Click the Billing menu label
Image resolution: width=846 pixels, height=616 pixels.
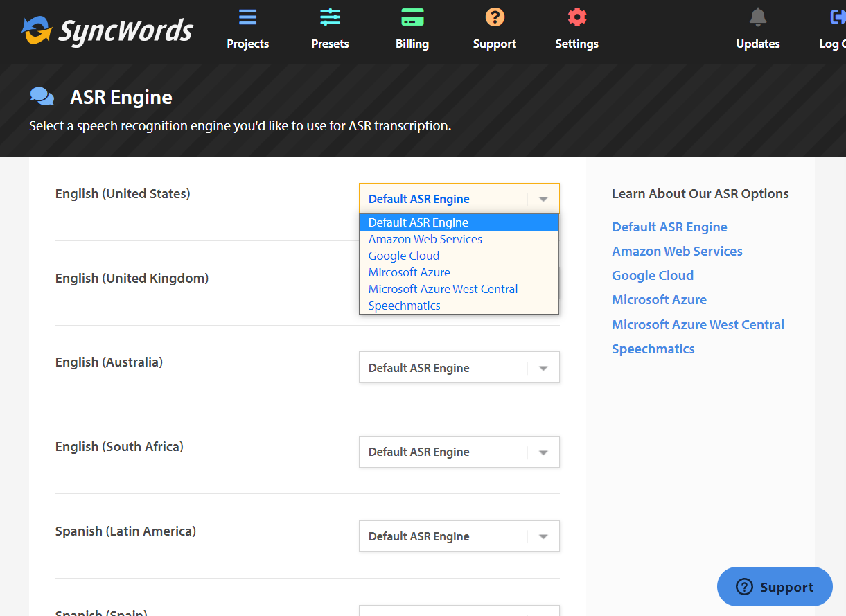(412, 44)
